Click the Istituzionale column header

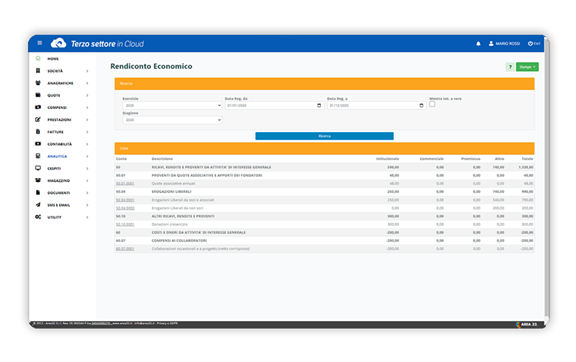[x=387, y=159]
